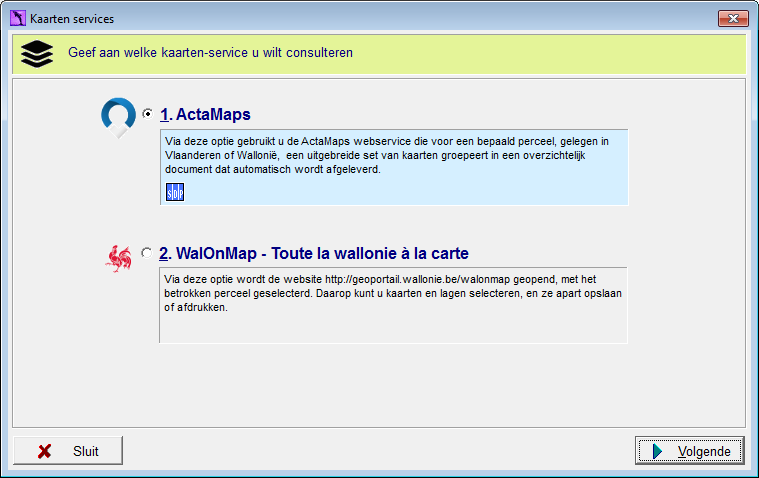The width and height of the screenshot is (759, 478).
Task: Click the small SLOP blue icon
Action: pos(175,192)
